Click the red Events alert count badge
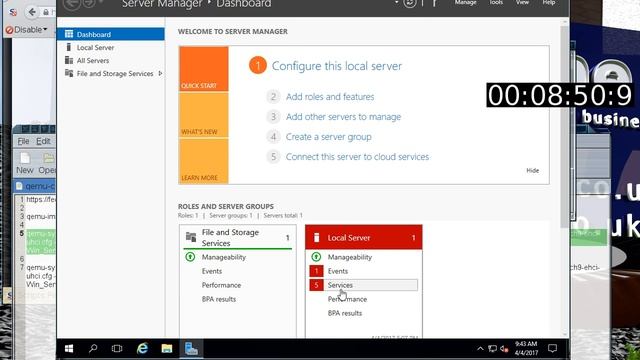 click(316, 271)
